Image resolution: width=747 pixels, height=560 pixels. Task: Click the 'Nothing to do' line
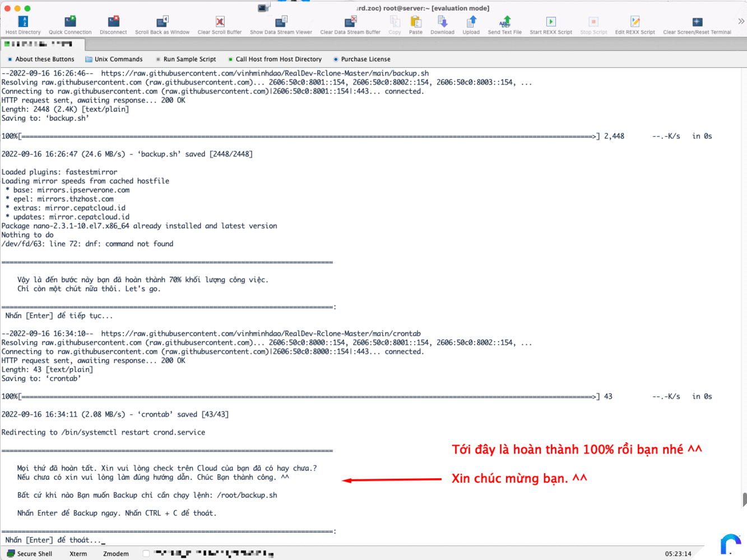27,235
